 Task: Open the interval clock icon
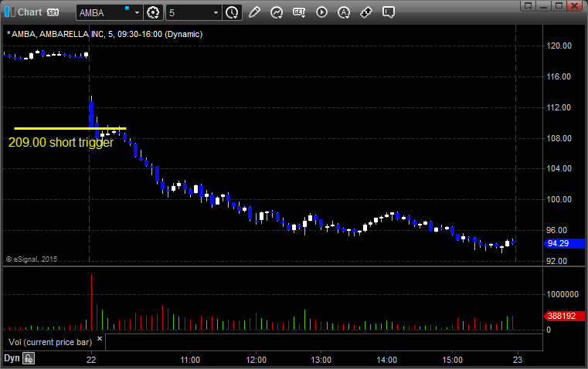pyautogui.click(x=232, y=12)
